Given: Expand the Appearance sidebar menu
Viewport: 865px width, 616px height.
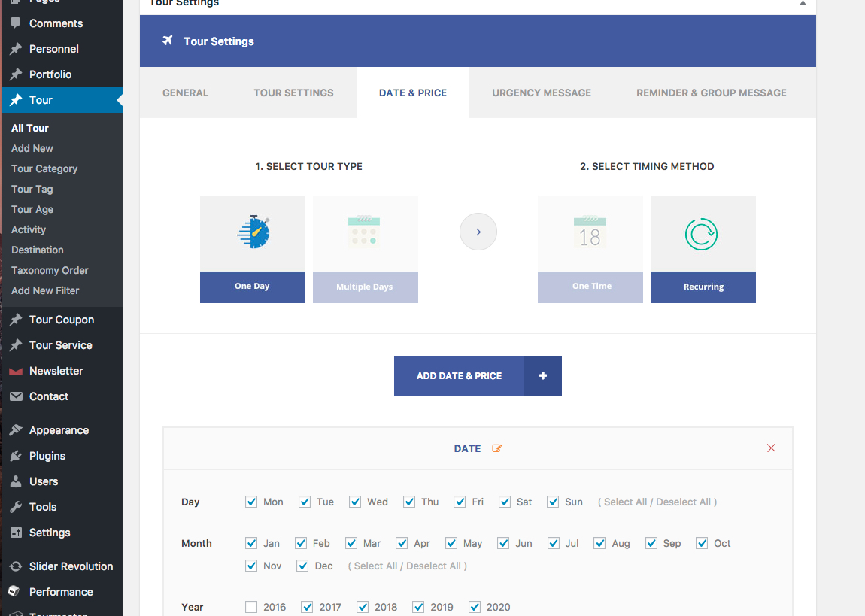Looking at the screenshot, I should (59, 430).
